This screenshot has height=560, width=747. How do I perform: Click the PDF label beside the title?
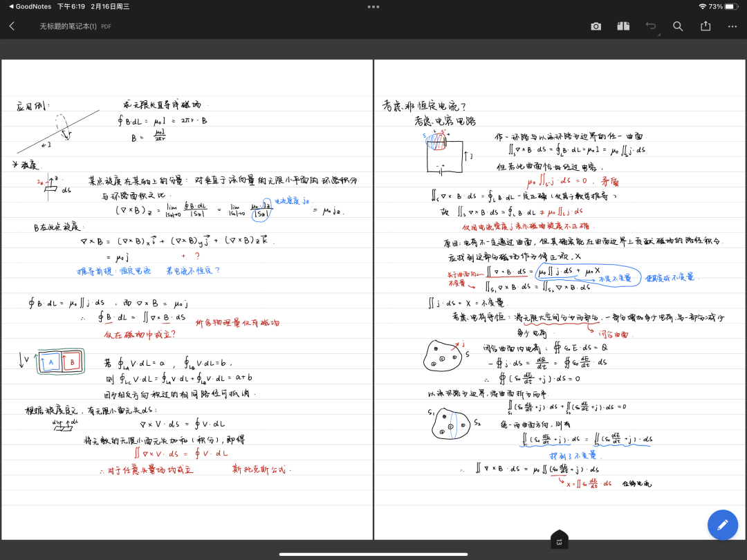pos(106,27)
